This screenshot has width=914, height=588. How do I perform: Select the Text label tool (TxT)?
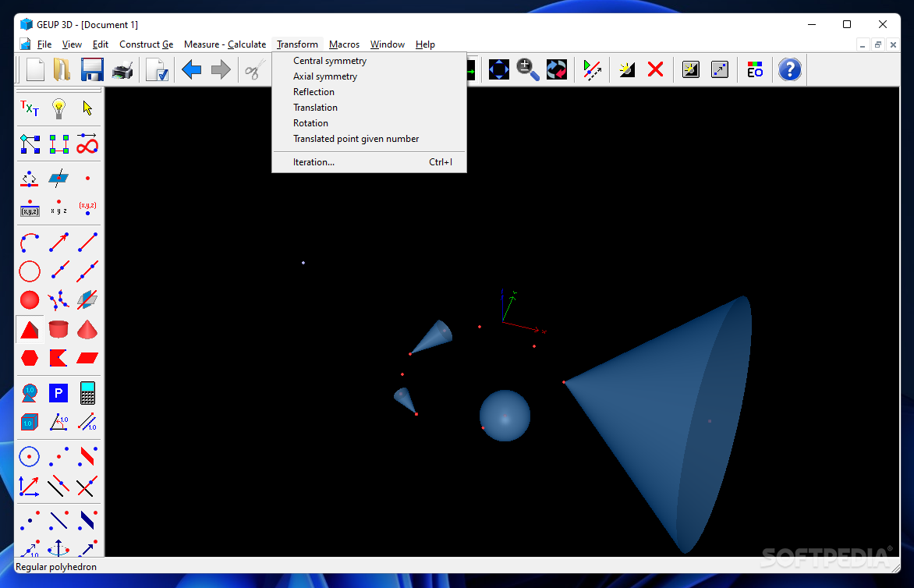(30, 108)
